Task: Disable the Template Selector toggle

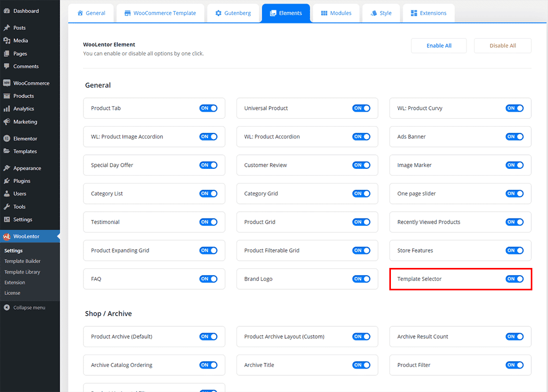Action: coord(515,279)
